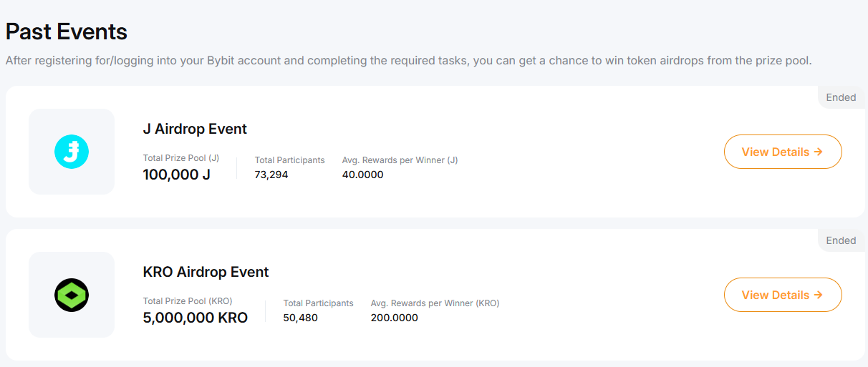
Task: Click the 73,294 total participants value
Action: tap(271, 175)
